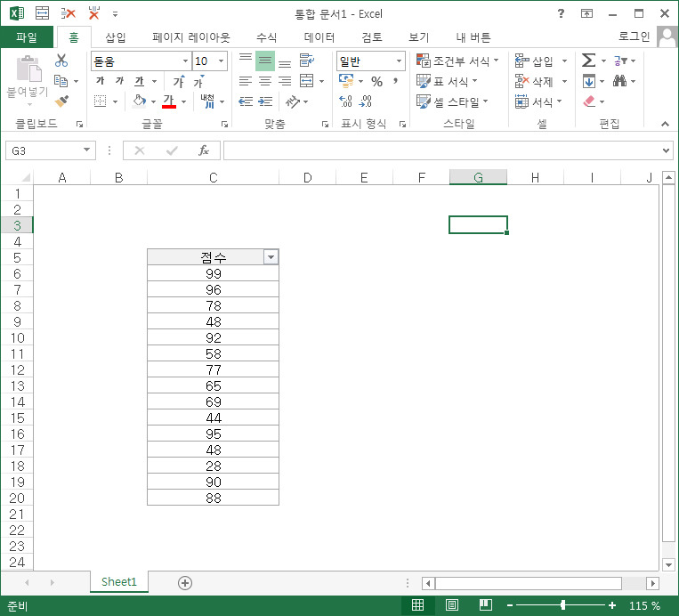679x616 pixels.
Task: Open 조건부 서식 menu
Action: [x=457, y=61]
